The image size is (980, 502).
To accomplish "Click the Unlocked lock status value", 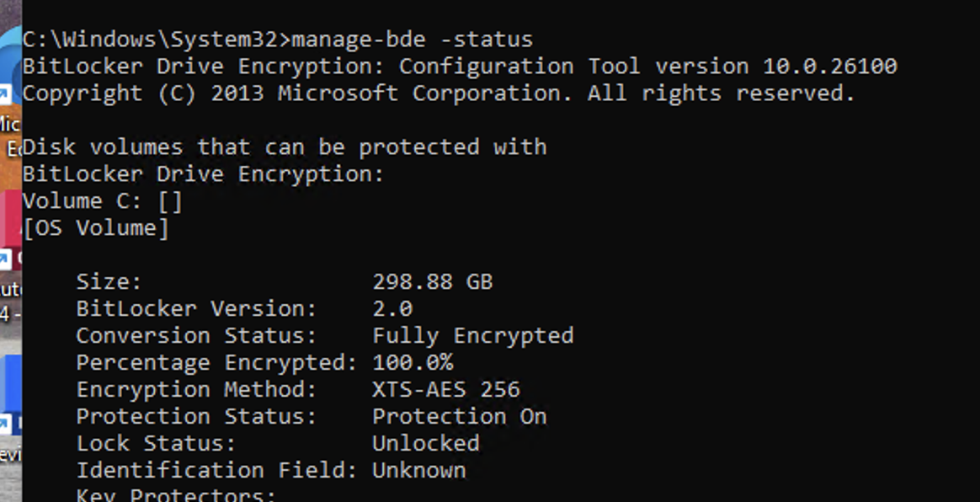I will click(x=426, y=443).
